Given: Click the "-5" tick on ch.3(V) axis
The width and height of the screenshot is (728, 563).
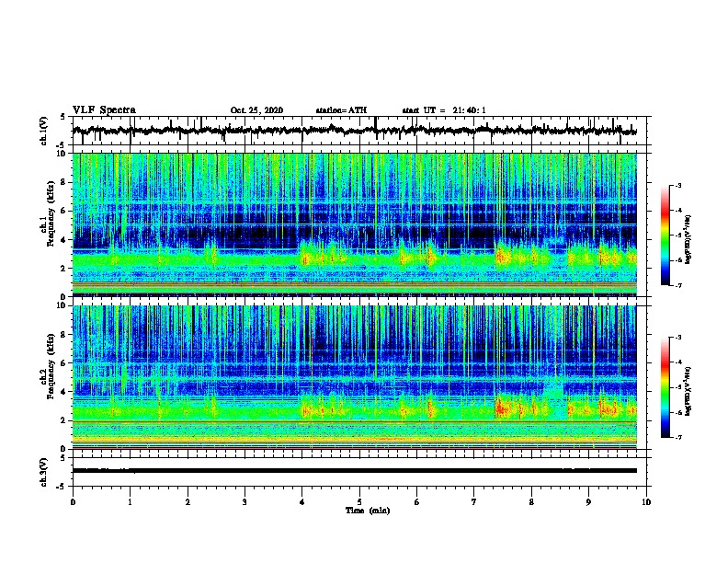Looking at the screenshot, I should [x=63, y=487].
